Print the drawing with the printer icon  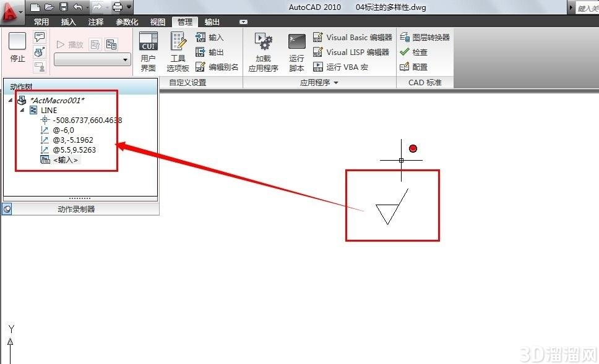(118, 7)
